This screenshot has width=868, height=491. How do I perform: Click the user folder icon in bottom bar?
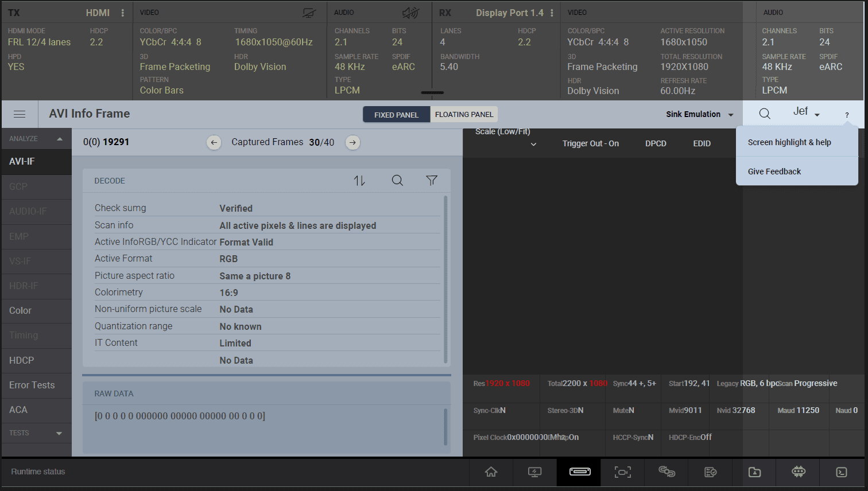click(x=754, y=472)
